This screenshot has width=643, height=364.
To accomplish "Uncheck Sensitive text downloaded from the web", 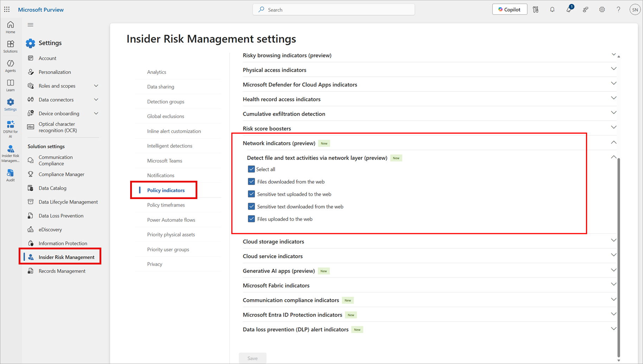I will (251, 206).
